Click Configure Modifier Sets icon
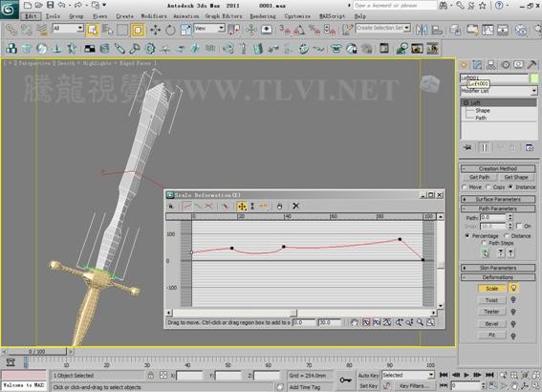Viewport: 542px width, 392px height. (x=530, y=147)
